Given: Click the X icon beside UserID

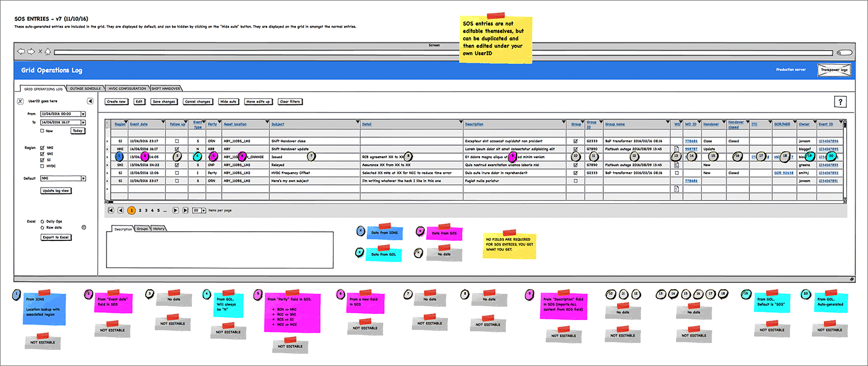Looking at the screenshot, I should (20, 102).
